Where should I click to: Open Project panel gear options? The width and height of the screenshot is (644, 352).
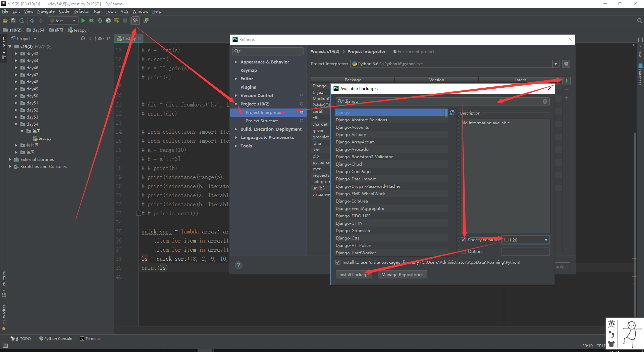[100, 39]
